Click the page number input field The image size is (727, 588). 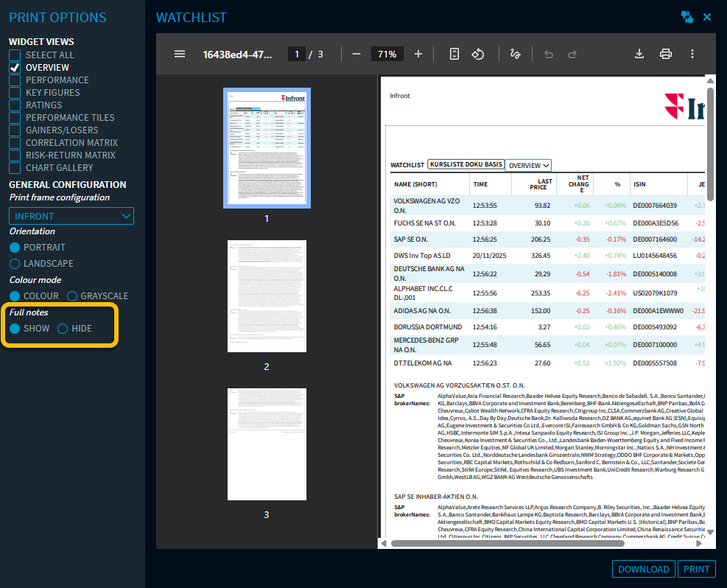[297, 54]
